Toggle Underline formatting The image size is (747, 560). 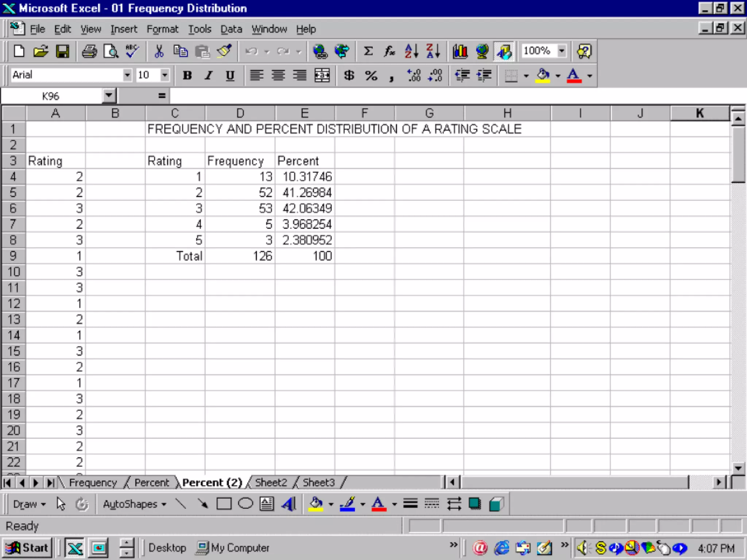click(230, 75)
